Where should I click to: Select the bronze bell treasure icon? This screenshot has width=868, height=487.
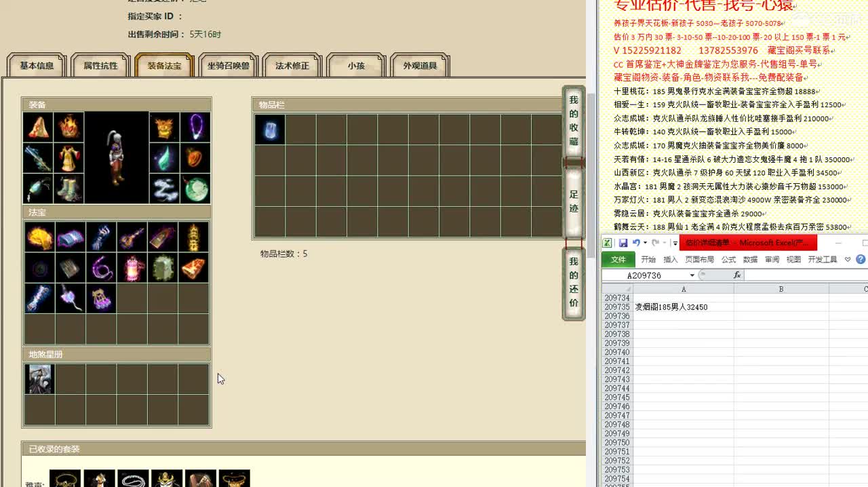click(x=163, y=237)
